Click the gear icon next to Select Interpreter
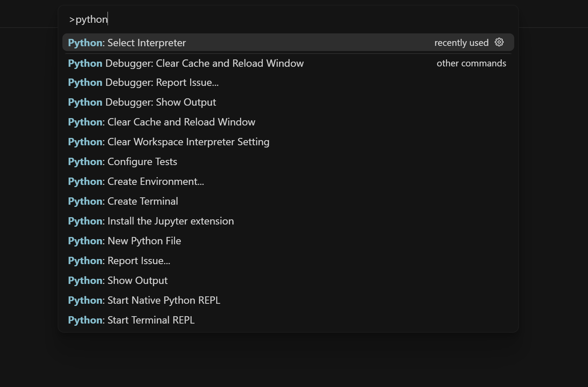 tap(499, 42)
